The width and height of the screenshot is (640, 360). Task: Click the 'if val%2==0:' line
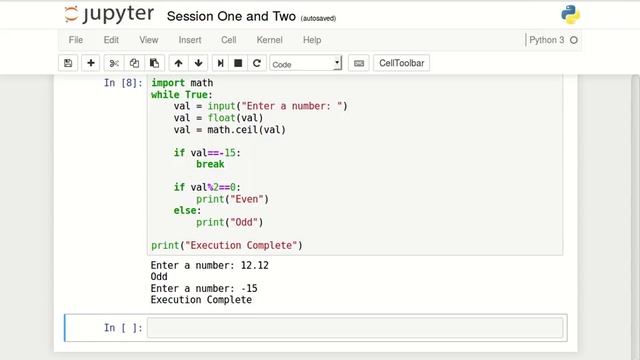tap(207, 187)
